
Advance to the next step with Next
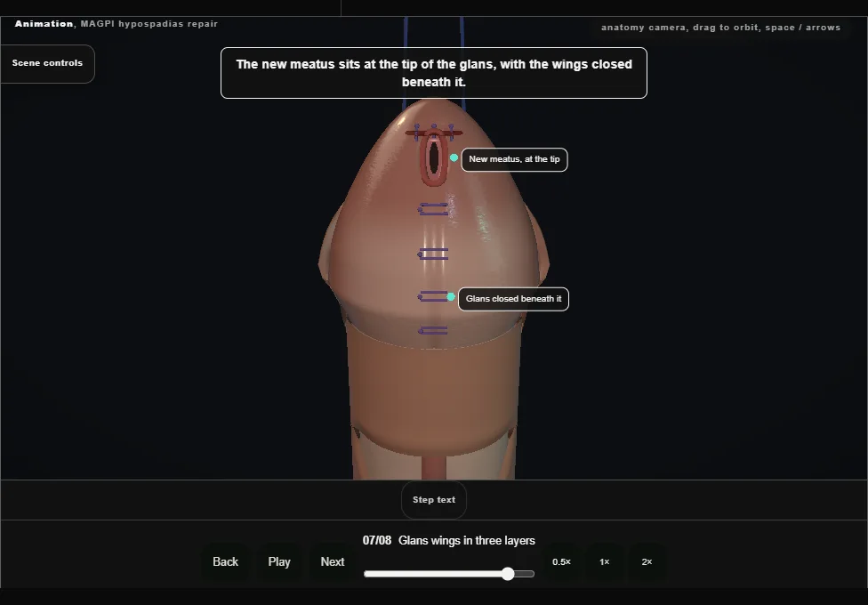coord(332,561)
